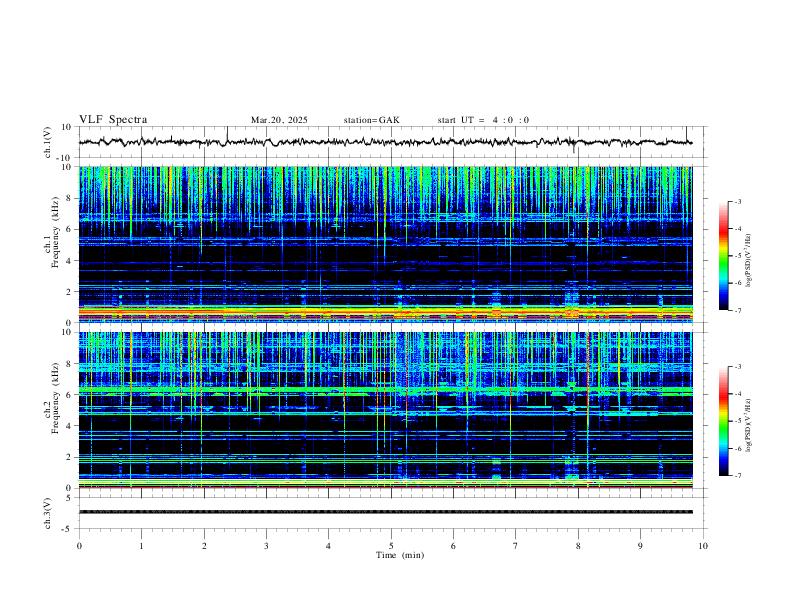Click the 'ch.3(V)' axis label
Viewport: 792px width, 612px height.
[x=48, y=514]
